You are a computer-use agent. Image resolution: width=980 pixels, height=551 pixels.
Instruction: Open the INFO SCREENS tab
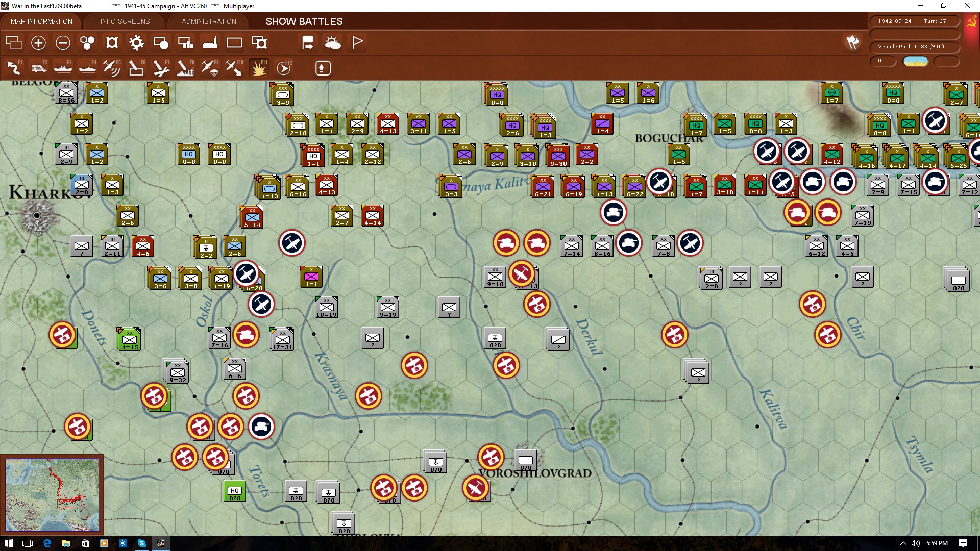(x=125, y=21)
